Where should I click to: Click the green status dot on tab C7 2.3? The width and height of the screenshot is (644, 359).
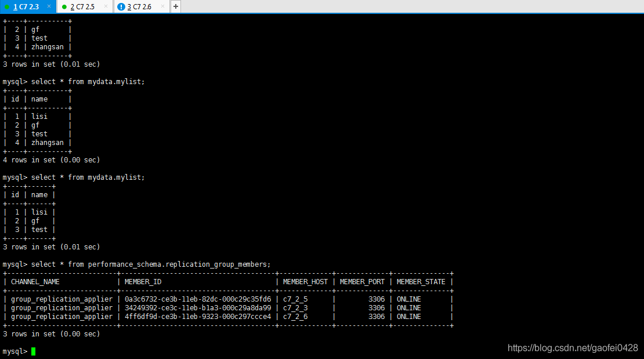click(x=7, y=6)
